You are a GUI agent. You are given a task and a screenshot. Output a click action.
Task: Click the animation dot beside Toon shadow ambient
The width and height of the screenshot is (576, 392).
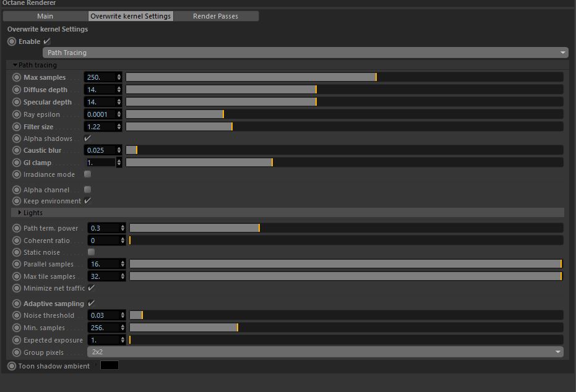[x=12, y=366]
